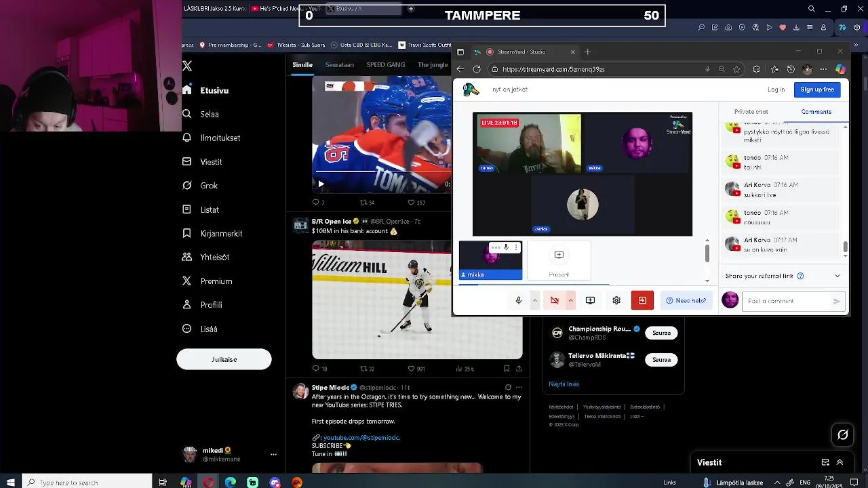Toggle the camera on in StreamYard
The image size is (868, 488).
point(555,300)
